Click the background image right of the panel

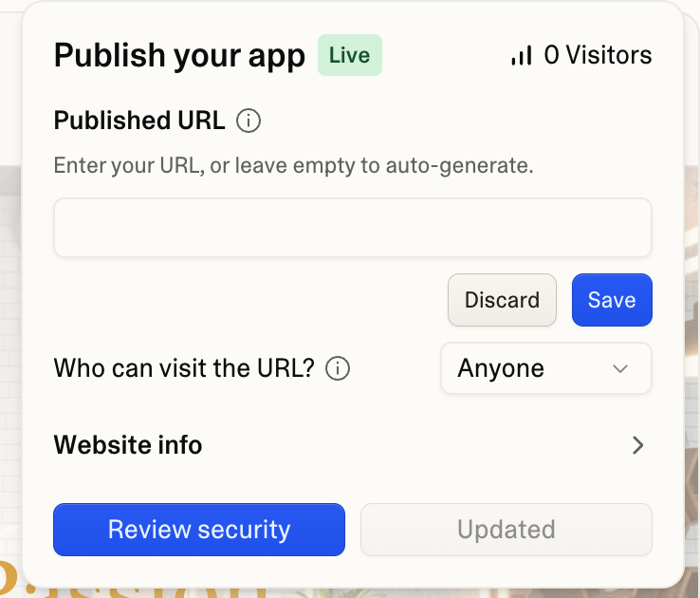tap(691, 380)
